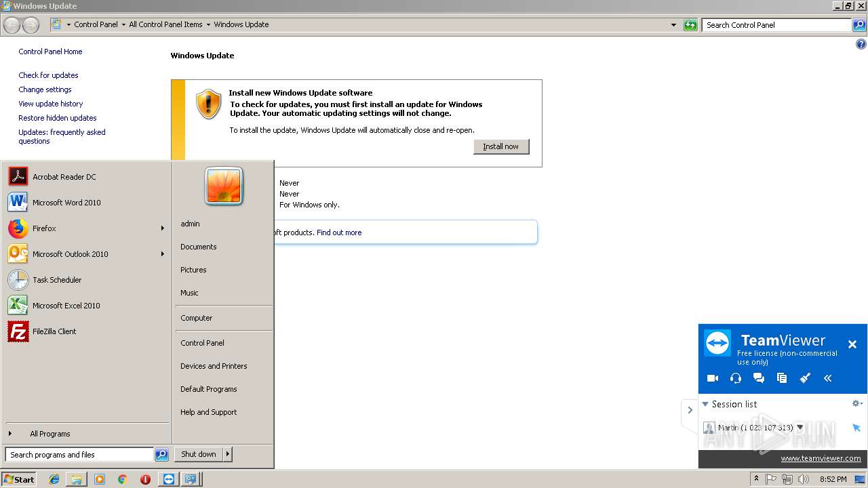Image resolution: width=868 pixels, height=488 pixels.
Task: Click the TeamViewer taskbar button
Action: tap(169, 479)
